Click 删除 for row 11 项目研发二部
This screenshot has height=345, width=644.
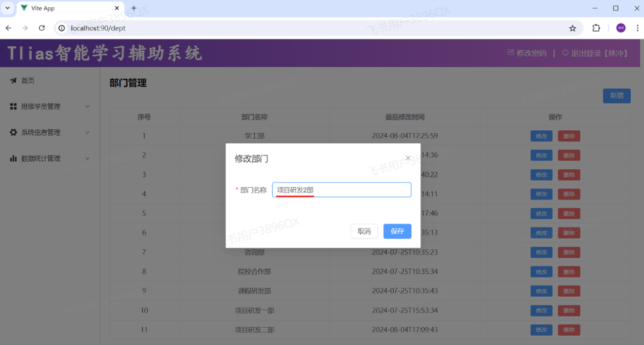(569, 330)
